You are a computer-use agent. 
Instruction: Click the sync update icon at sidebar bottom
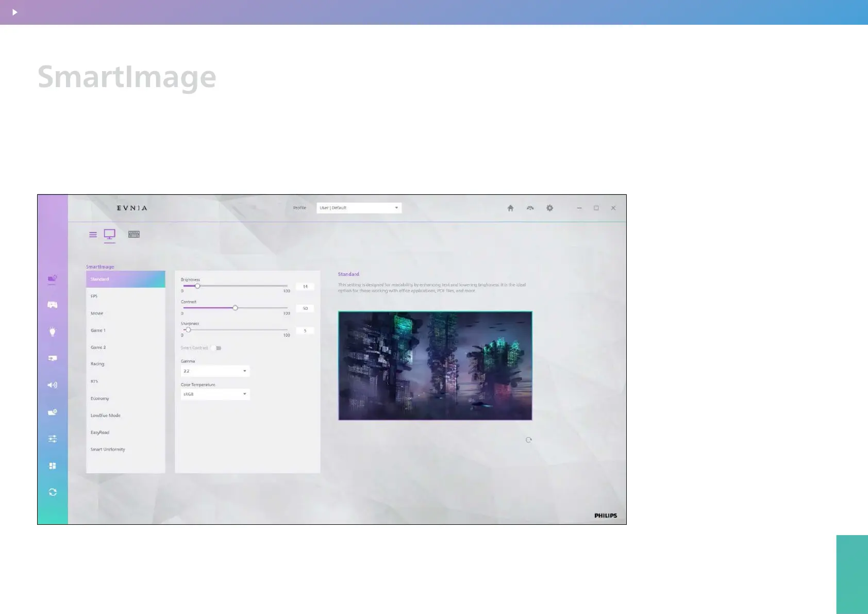click(53, 492)
